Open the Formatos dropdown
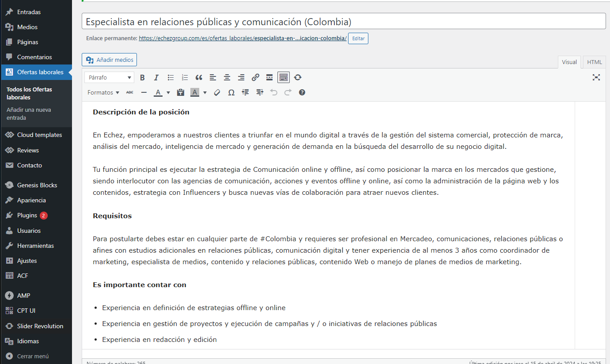This screenshot has width=610, height=364. click(x=103, y=92)
